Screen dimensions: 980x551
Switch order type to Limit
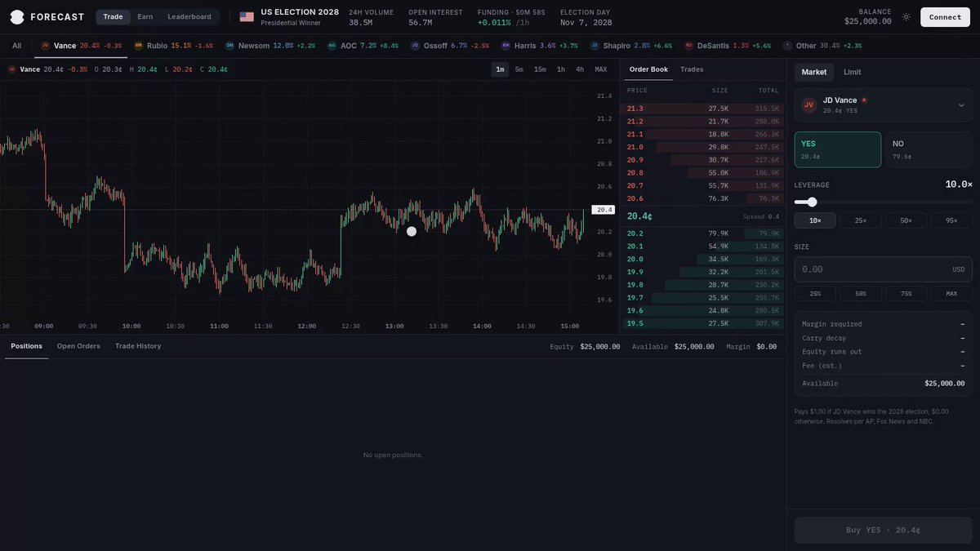click(852, 72)
